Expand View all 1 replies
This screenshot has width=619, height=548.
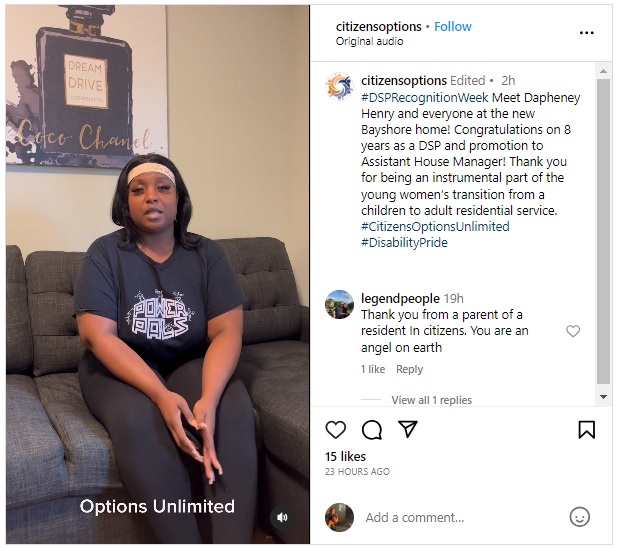[431, 400]
